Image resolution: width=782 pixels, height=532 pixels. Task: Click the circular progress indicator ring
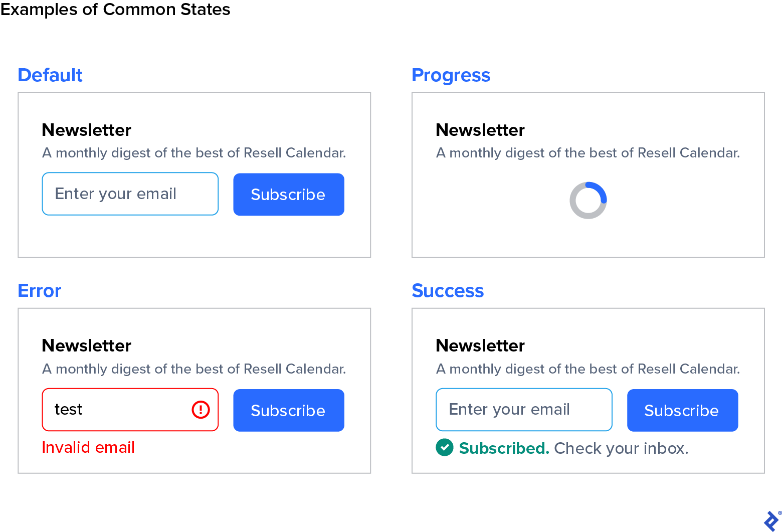coord(588,200)
